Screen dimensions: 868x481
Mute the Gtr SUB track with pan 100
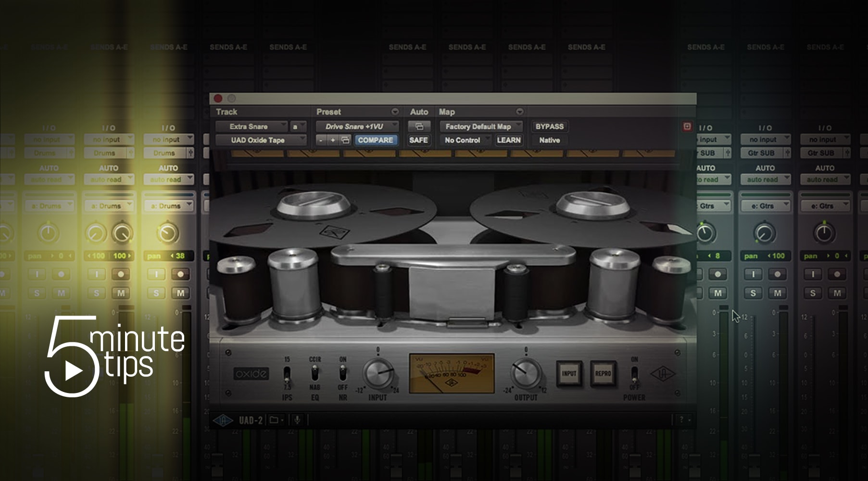(777, 293)
